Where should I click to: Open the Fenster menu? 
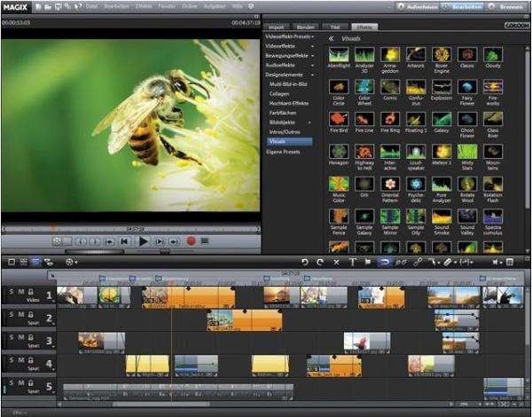pyautogui.click(x=167, y=7)
